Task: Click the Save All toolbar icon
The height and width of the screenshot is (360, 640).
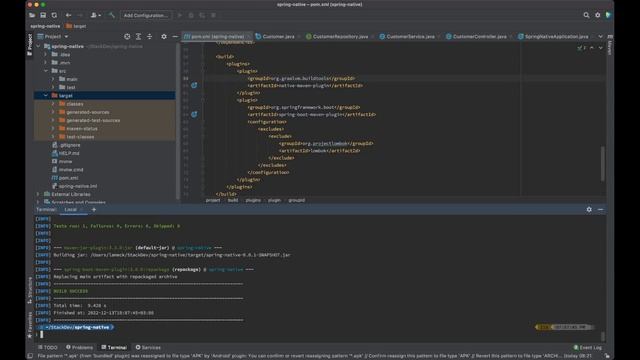Action: pyautogui.click(x=43, y=15)
